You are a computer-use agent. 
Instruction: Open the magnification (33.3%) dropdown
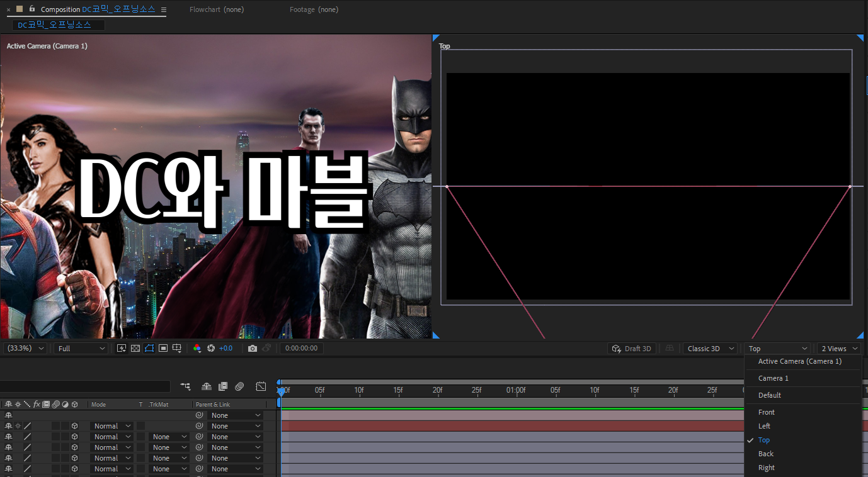25,348
